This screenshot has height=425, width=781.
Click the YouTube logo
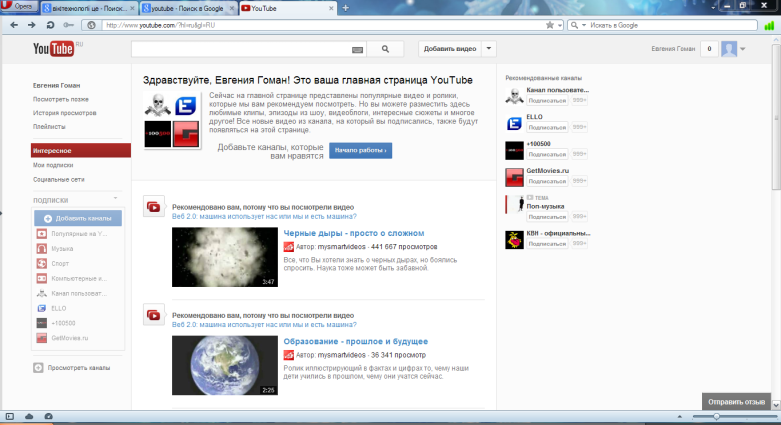tap(54, 48)
